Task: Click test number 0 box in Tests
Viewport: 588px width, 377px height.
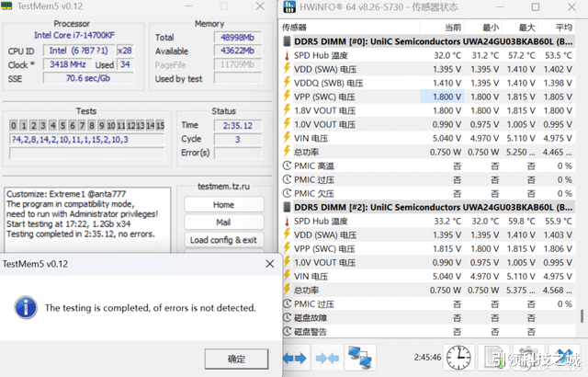Action: 14,126
